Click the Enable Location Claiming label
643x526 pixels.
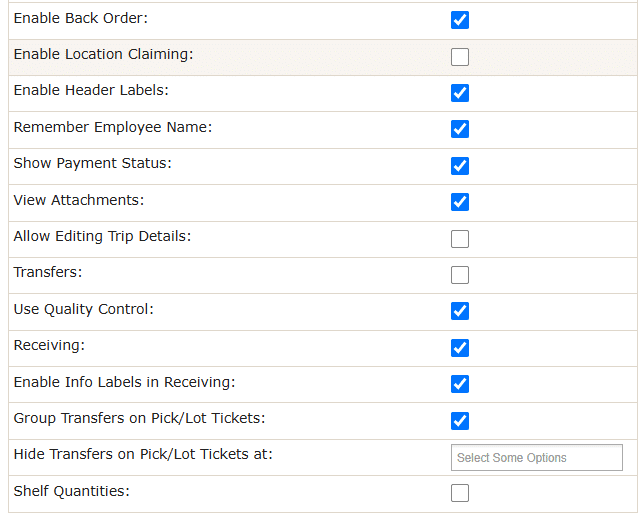(x=103, y=54)
